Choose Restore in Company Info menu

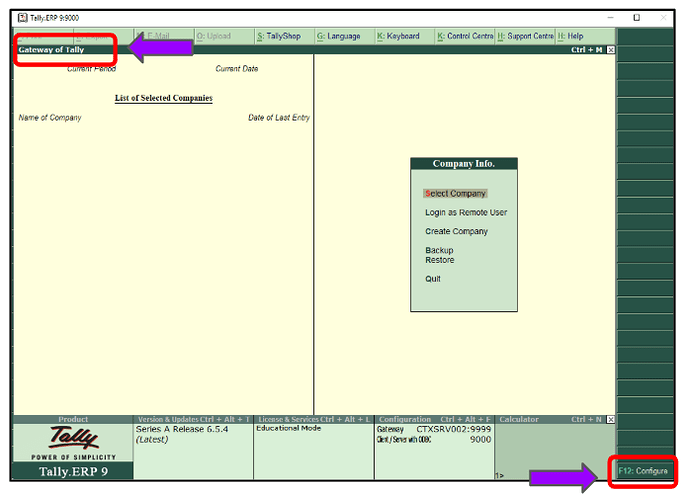(x=440, y=260)
